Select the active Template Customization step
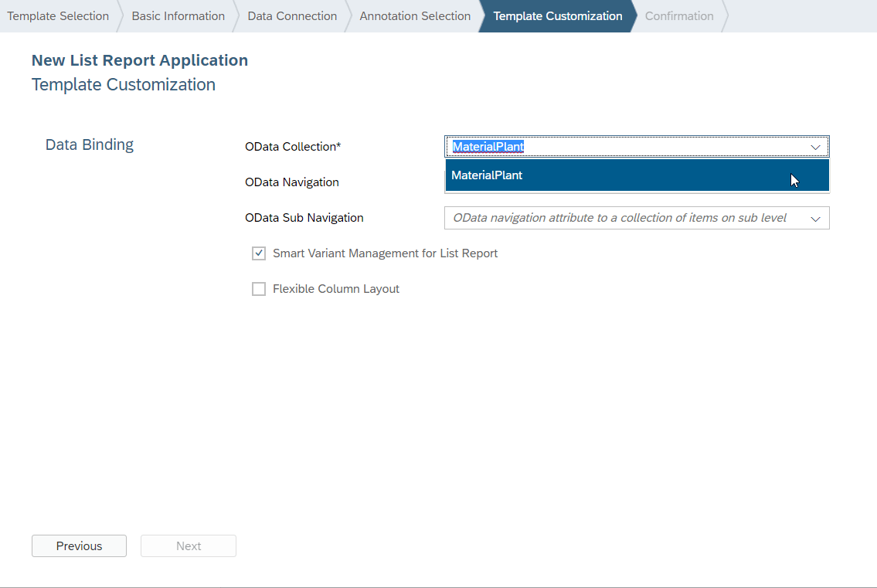This screenshot has height=588, width=877. click(557, 16)
